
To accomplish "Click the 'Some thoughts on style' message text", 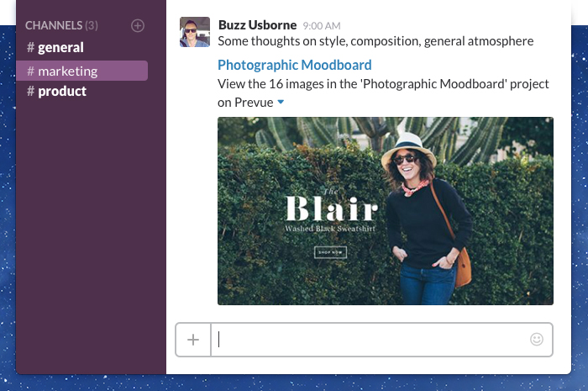I will [x=375, y=40].
